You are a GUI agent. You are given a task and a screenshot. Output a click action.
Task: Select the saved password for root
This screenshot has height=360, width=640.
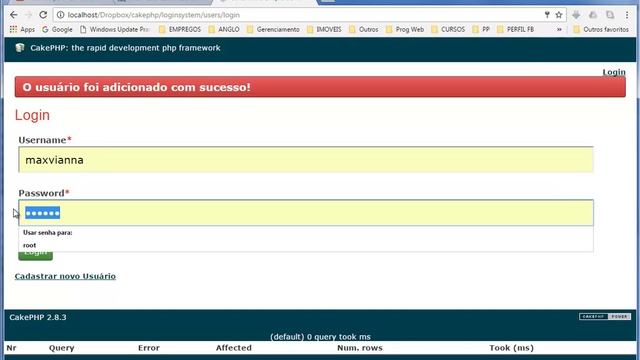pyautogui.click(x=306, y=245)
